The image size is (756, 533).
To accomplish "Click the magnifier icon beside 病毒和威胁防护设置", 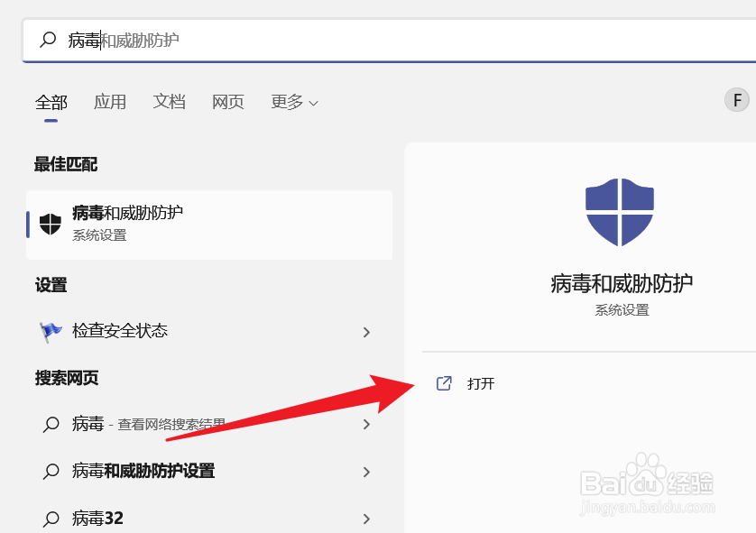I will (x=51, y=471).
